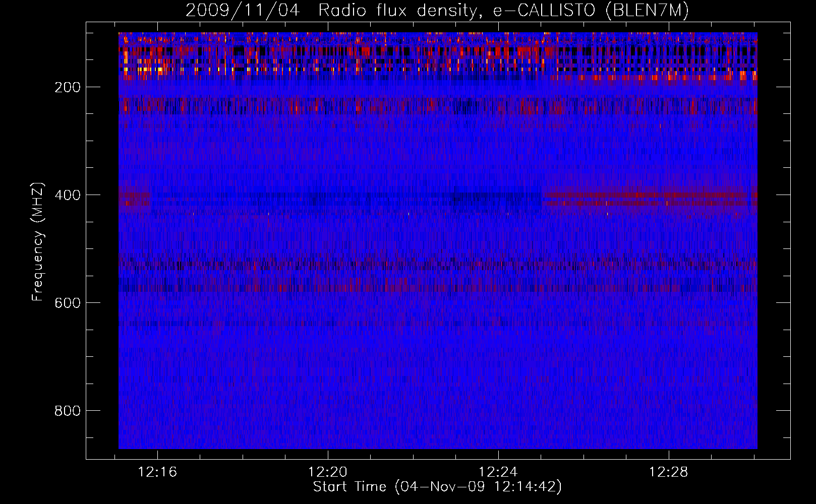Click the 12:20 time tick label
816x504 pixels.
(x=328, y=472)
